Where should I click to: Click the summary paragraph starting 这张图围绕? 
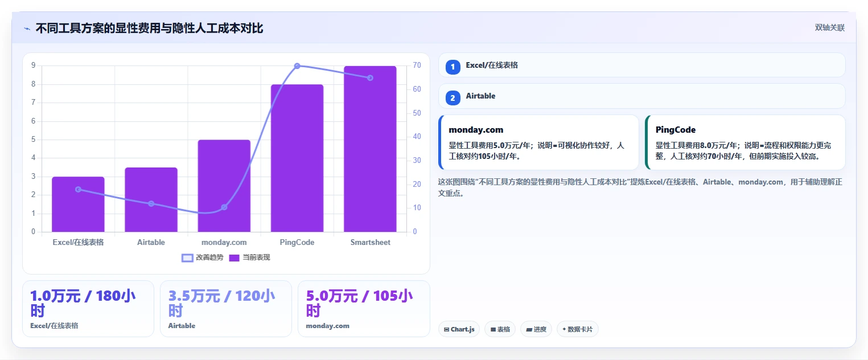[x=640, y=187]
